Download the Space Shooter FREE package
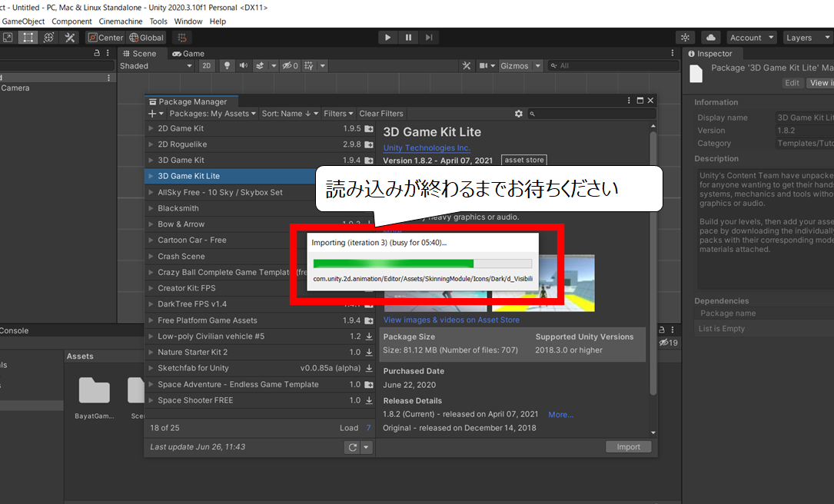 [369, 400]
